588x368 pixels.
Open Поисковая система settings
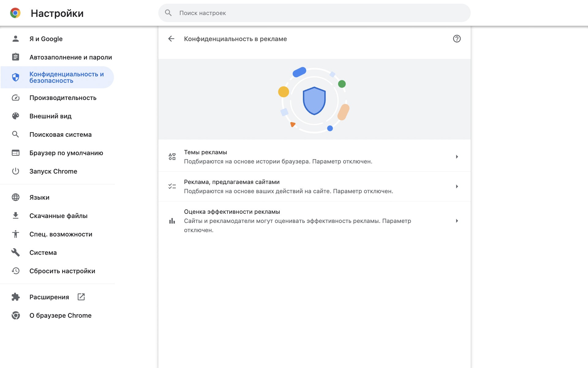pos(61,134)
